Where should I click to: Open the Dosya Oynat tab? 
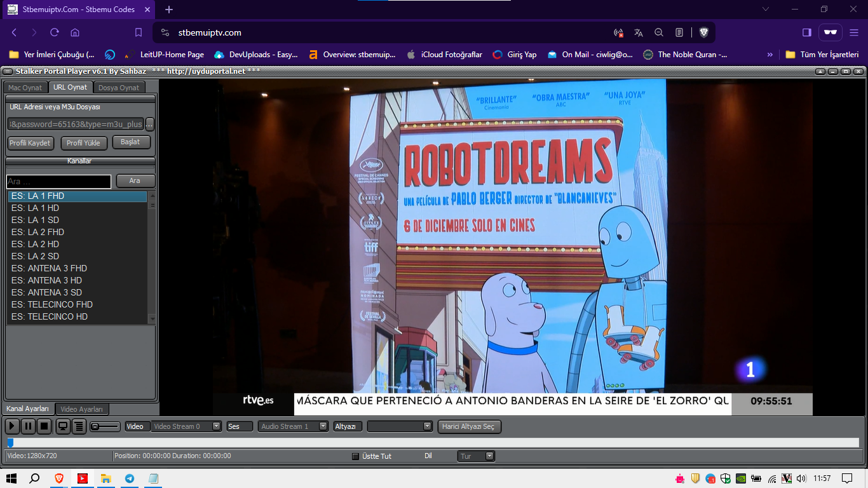(x=119, y=88)
